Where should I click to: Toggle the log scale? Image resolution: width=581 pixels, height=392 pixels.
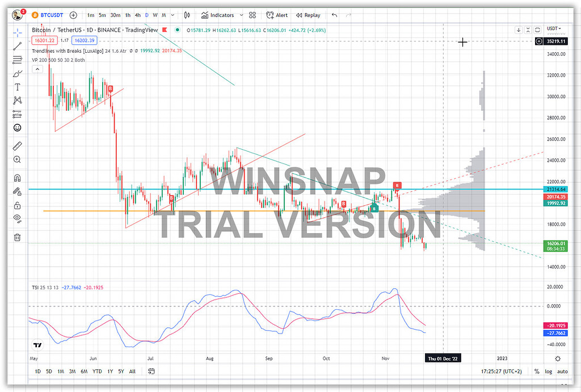548,372
